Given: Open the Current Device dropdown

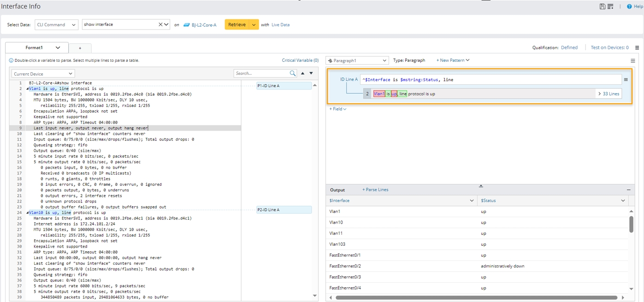Looking at the screenshot, I should [43, 74].
